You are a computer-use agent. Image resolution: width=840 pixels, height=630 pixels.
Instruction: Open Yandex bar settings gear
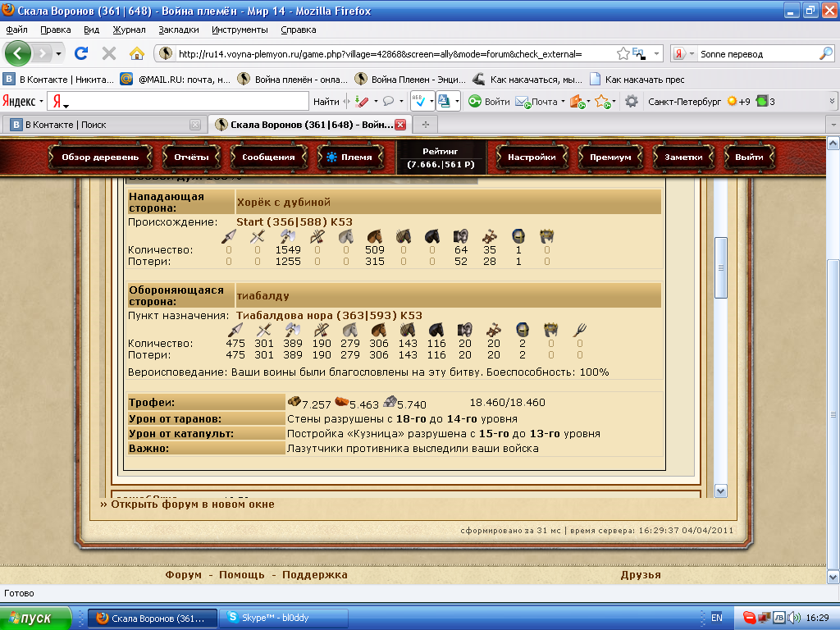[x=632, y=101]
